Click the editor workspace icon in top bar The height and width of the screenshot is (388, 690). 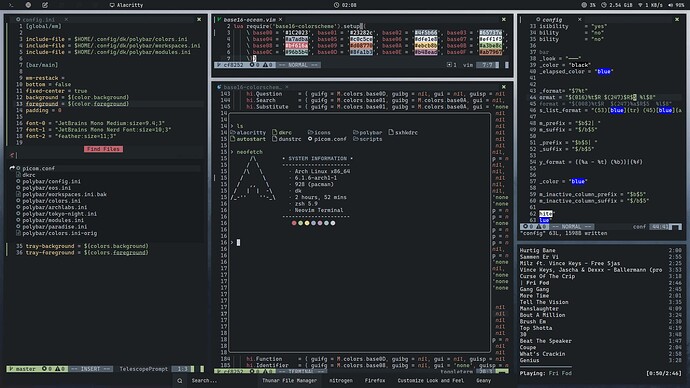(x=45, y=5)
